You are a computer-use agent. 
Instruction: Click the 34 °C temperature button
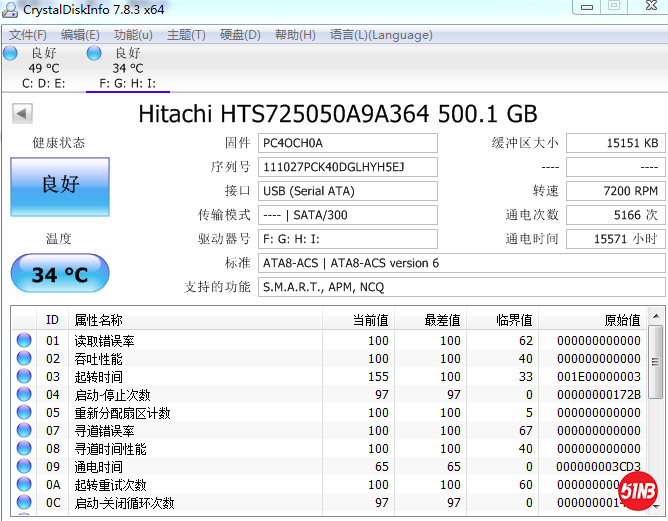pyautogui.click(x=60, y=274)
